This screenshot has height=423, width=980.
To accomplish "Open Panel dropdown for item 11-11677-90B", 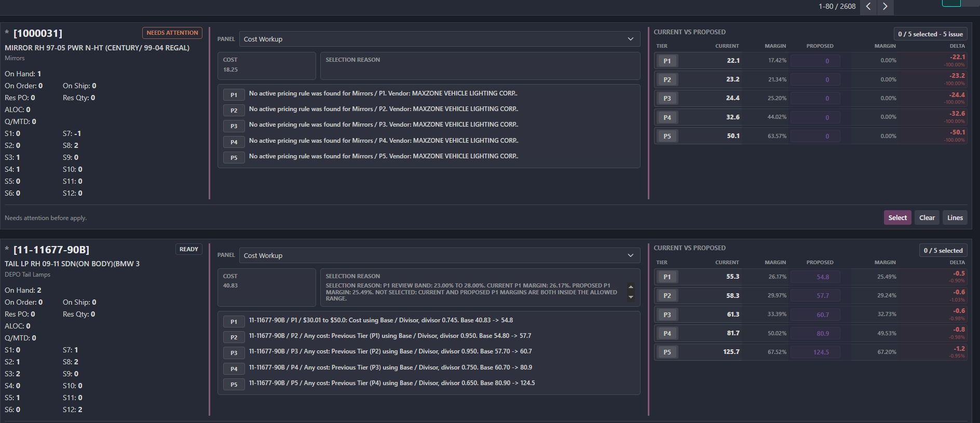I will coord(439,255).
